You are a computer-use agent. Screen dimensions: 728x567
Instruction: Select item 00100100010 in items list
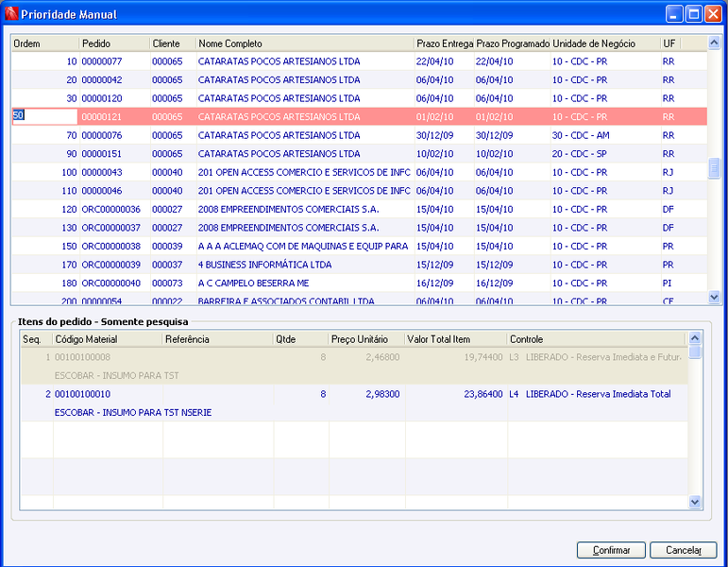pyautogui.click(x=354, y=403)
